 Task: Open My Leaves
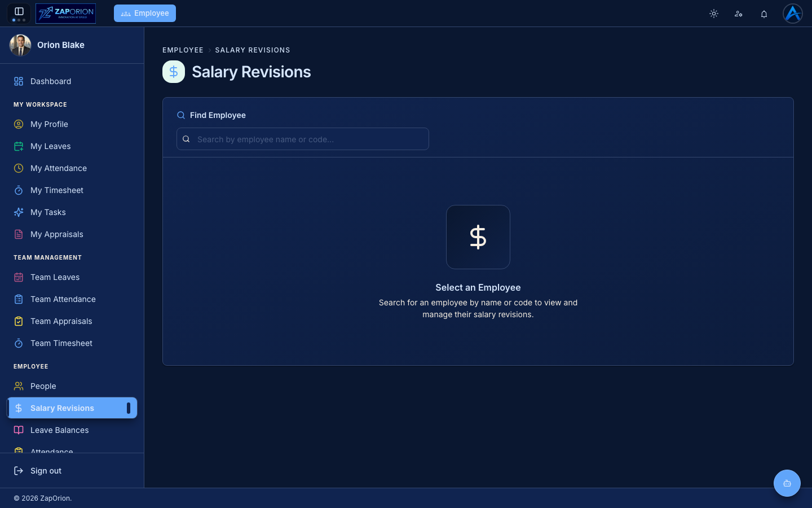coord(72,146)
